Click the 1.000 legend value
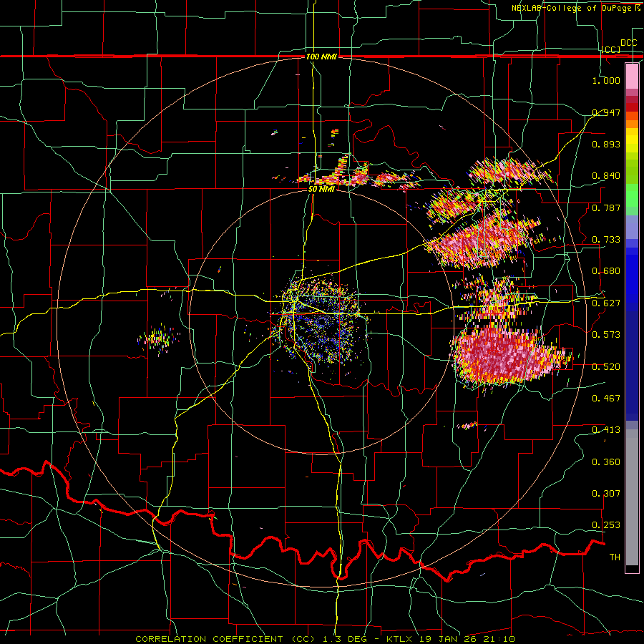The height and width of the screenshot is (644, 644). 606,80
